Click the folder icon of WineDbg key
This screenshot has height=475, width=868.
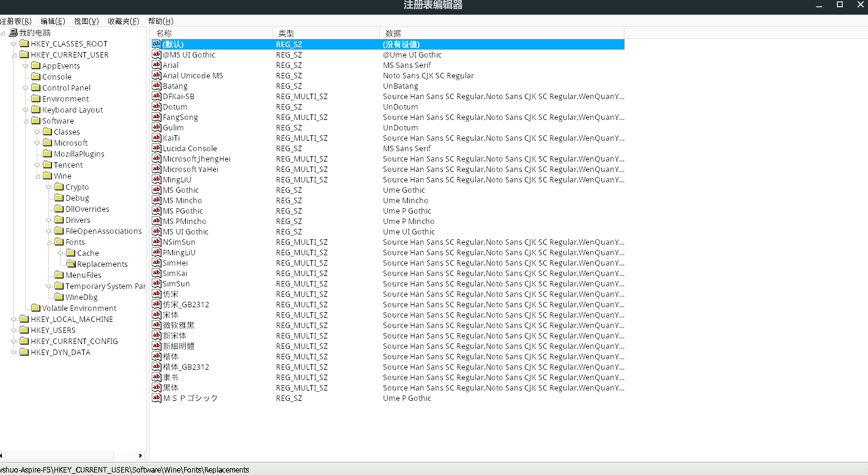[59, 297]
